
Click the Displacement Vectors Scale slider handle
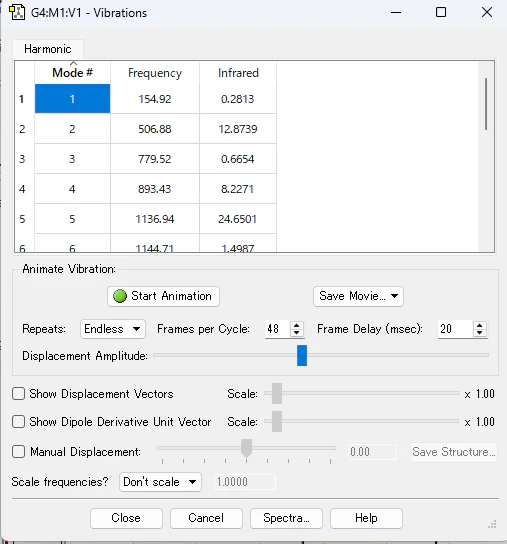coord(277,393)
